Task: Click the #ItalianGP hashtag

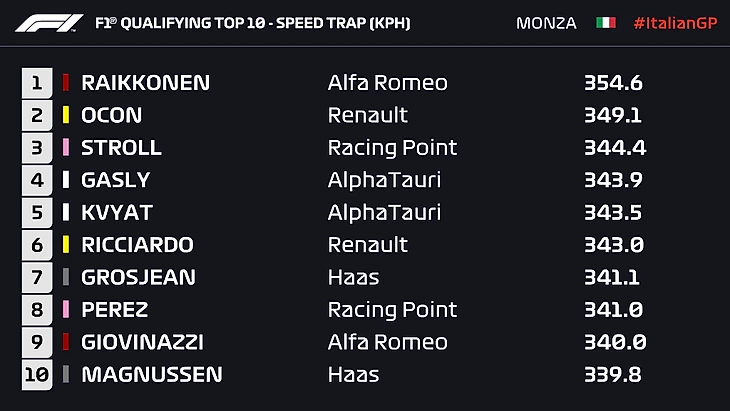Action: pos(675,23)
